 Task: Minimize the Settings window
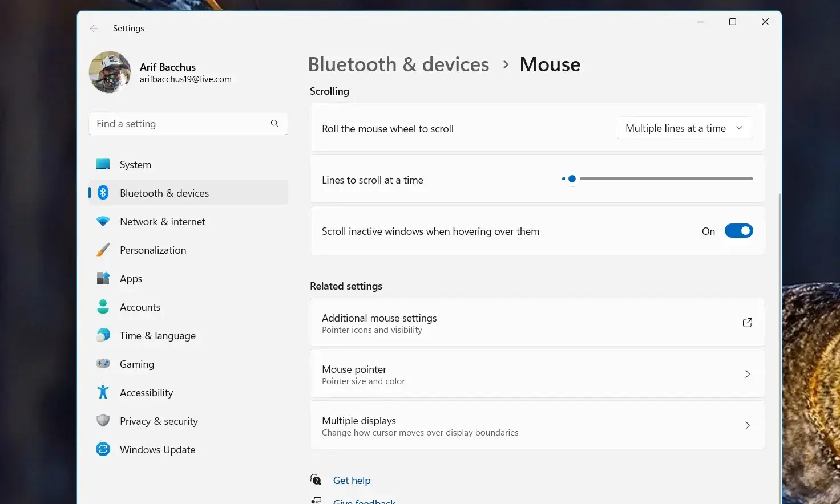700,22
